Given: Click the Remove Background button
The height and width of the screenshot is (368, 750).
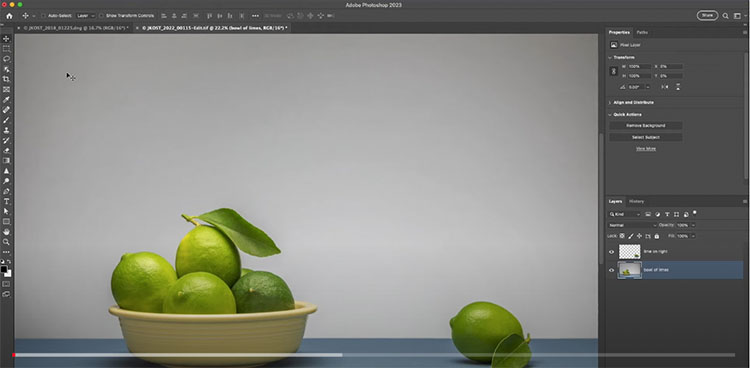Looking at the screenshot, I should pyautogui.click(x=645, y=125).
